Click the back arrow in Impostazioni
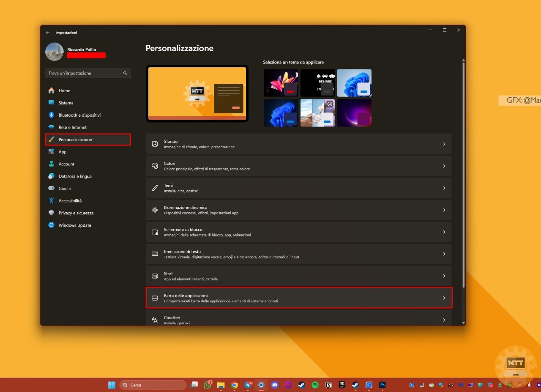The height and width of the screenshot is (392, 541). (x=48, y=33)
